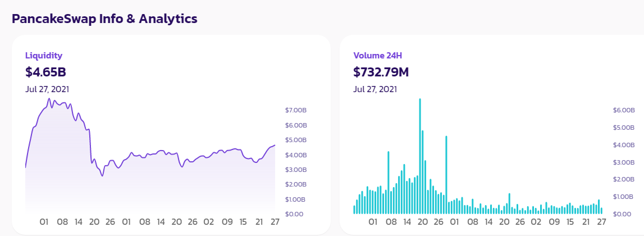Click the Volume 24H chart title
Image resolution: width=644 pixels, height=236 pixels.
click(x=377, y=56)
